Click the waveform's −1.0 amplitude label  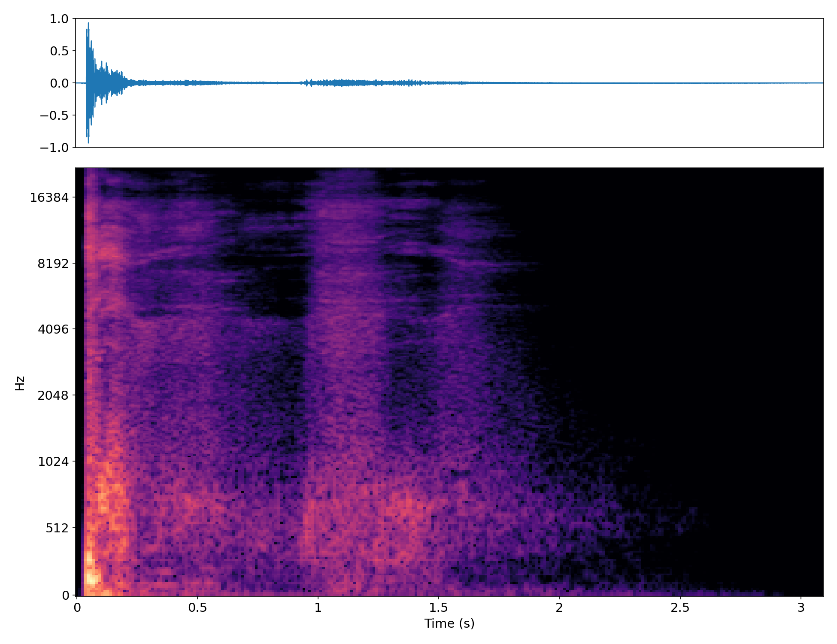click(54, 148)
